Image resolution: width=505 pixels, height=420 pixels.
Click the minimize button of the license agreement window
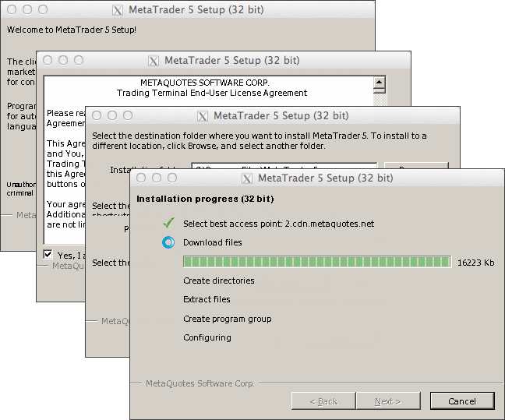[x=63, y=60]
